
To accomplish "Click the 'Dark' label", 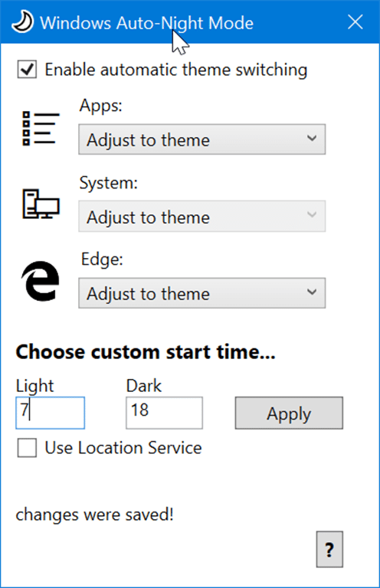I will (x=144, y=386).
